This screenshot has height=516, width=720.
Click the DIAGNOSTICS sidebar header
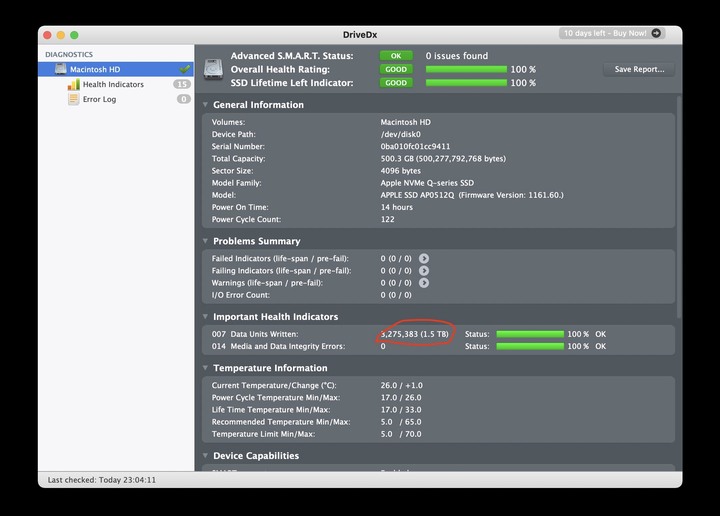pos(69,55)
